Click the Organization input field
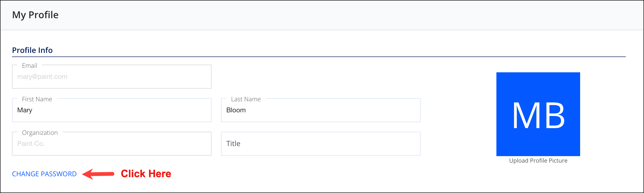This screenshot has width=644, height=193. click(x=111, y=144)
